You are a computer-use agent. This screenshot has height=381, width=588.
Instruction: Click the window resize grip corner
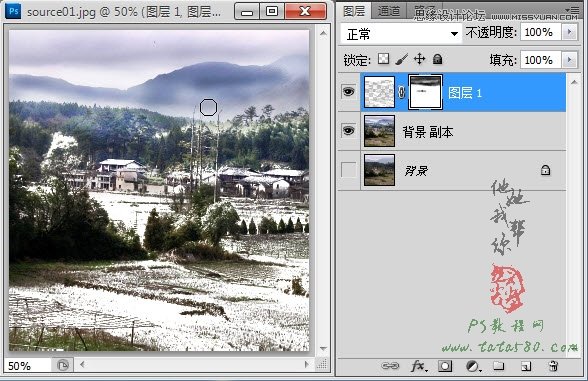pyautogui.click(x=322, y=364)
